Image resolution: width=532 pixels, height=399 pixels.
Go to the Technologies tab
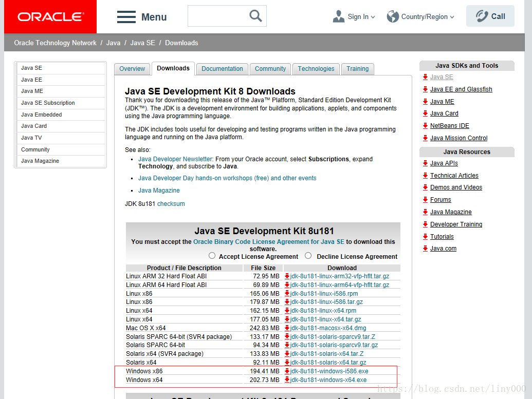[x=316, y=69]
